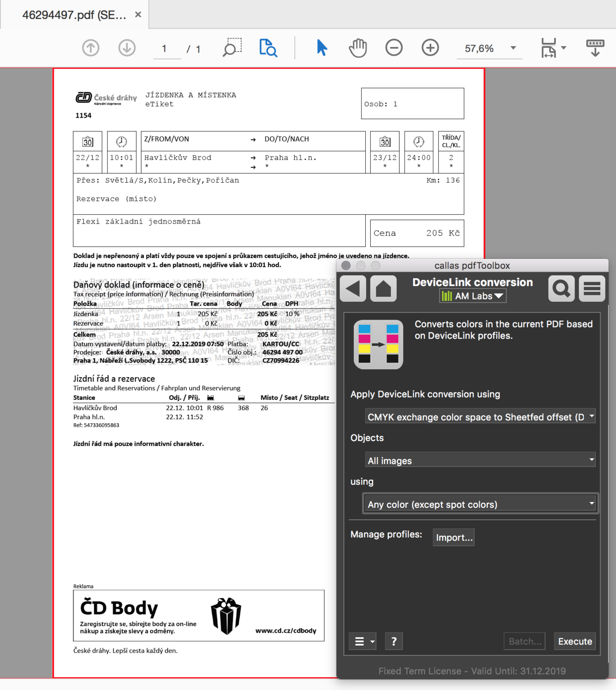The image size is (616, 690).
Task: Open the CMYK exchange profile dropdown
Action: (x=480, y=417)
